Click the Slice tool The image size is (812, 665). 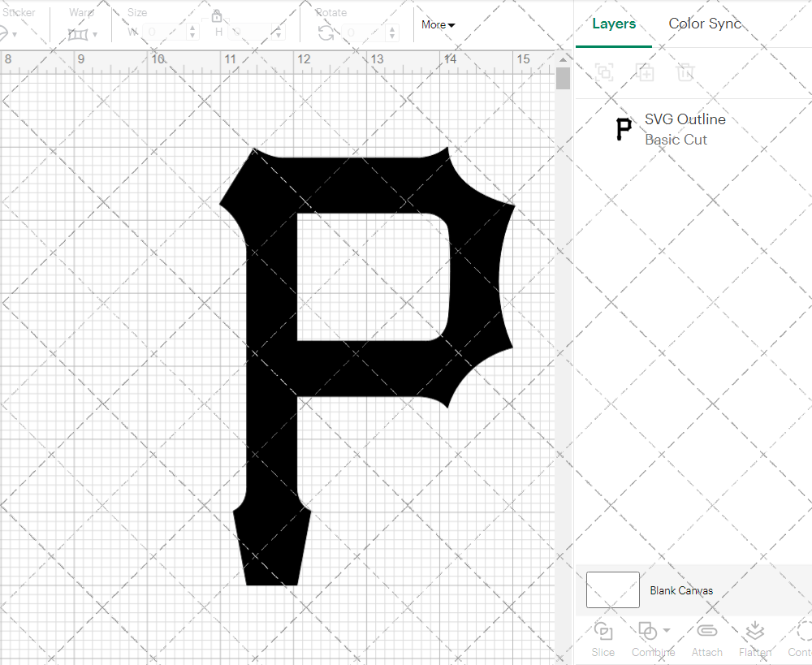coord(603,640)
